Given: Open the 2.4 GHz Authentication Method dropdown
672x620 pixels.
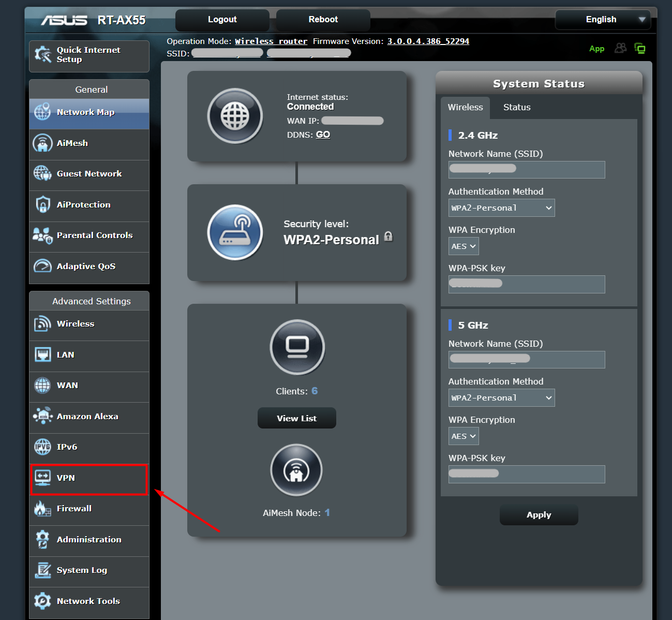Looking at the screenshot, I should coord(501,208).
